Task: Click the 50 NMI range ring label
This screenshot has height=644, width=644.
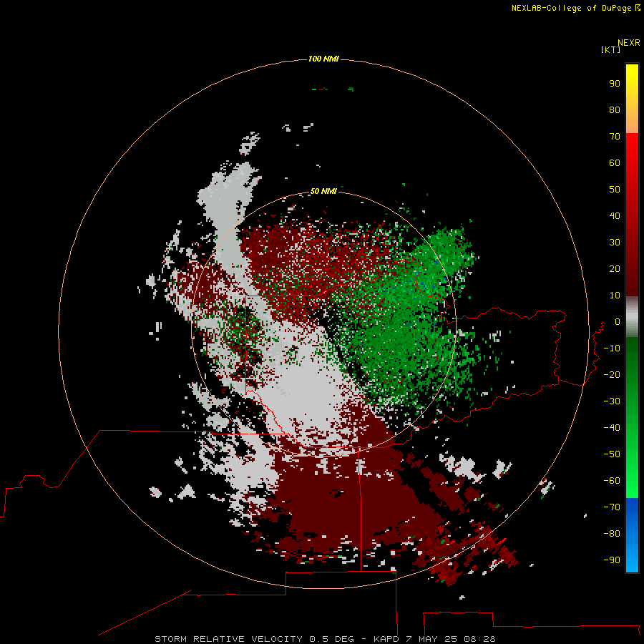Action: (323, 191)
